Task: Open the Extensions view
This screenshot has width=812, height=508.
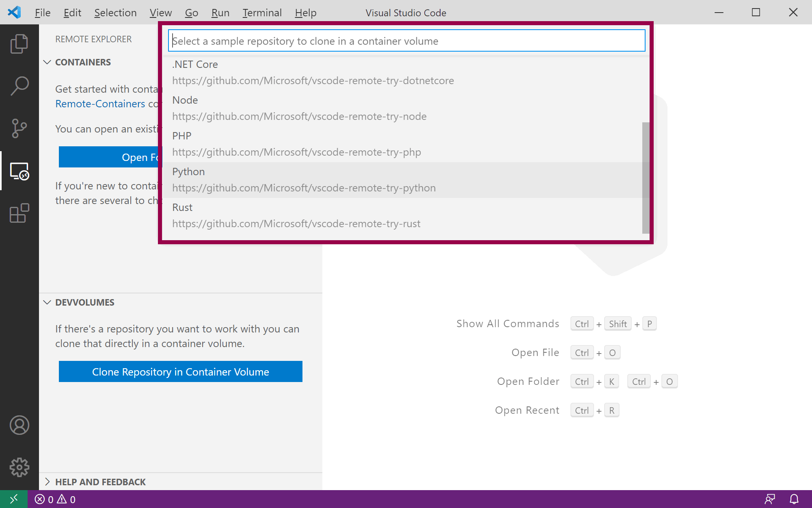Action: click(x=19, y=213)
